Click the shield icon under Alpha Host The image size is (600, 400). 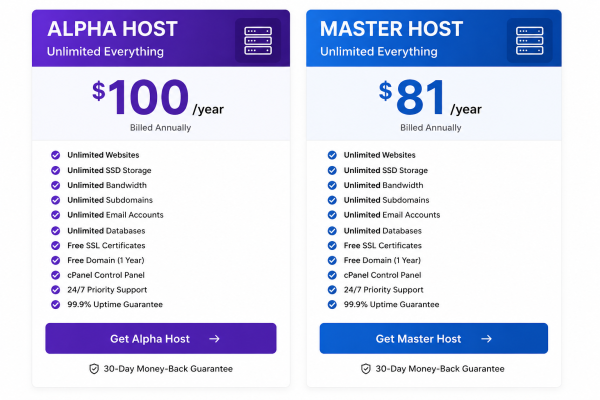point(94,369)
